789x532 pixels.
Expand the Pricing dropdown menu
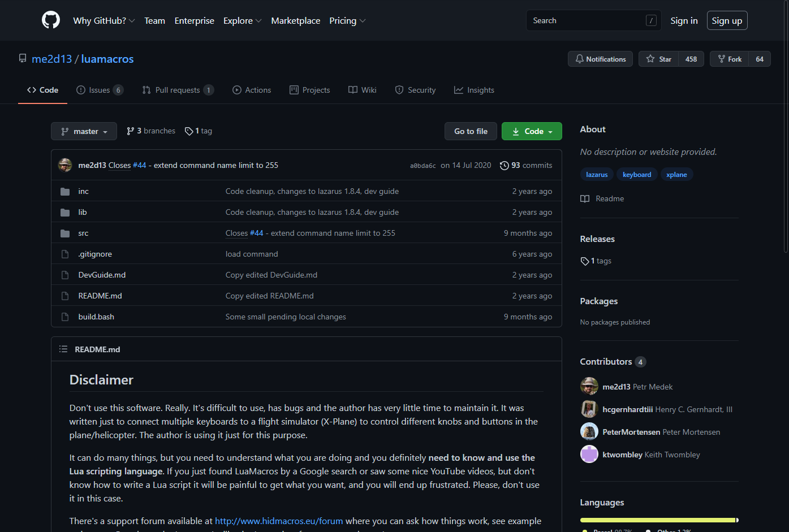[347, 20]
